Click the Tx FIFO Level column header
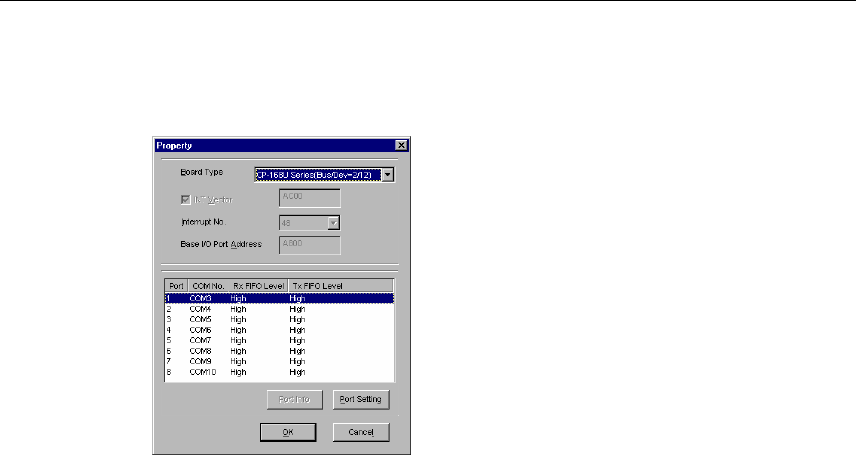The width and height of the screenshot is (856, 455). pyautogui.click(x=316, y=286)
